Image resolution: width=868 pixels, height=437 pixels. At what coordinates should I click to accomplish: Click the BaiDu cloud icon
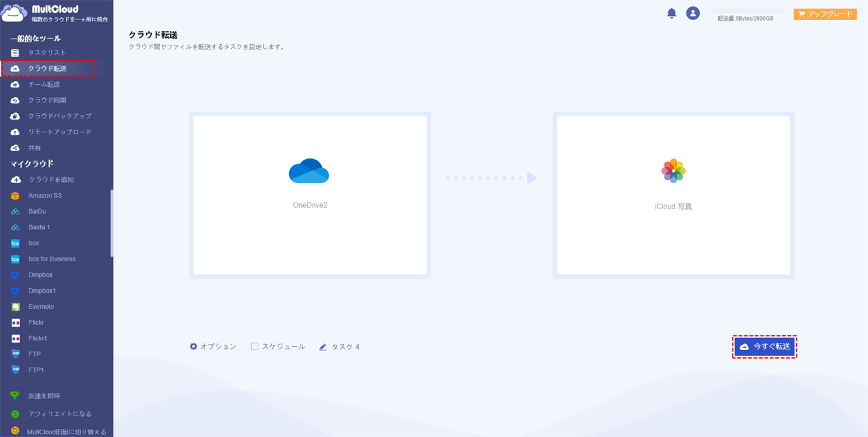(15, 212)
